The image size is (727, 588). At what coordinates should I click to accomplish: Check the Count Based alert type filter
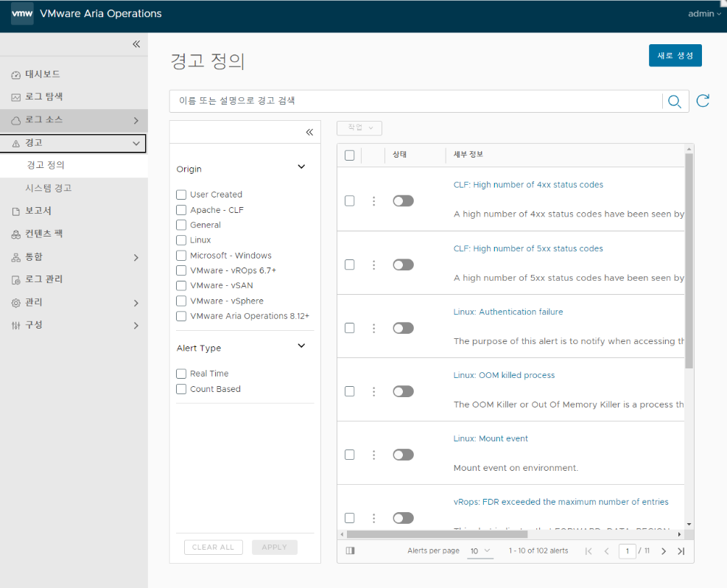[x=181, y=389]
